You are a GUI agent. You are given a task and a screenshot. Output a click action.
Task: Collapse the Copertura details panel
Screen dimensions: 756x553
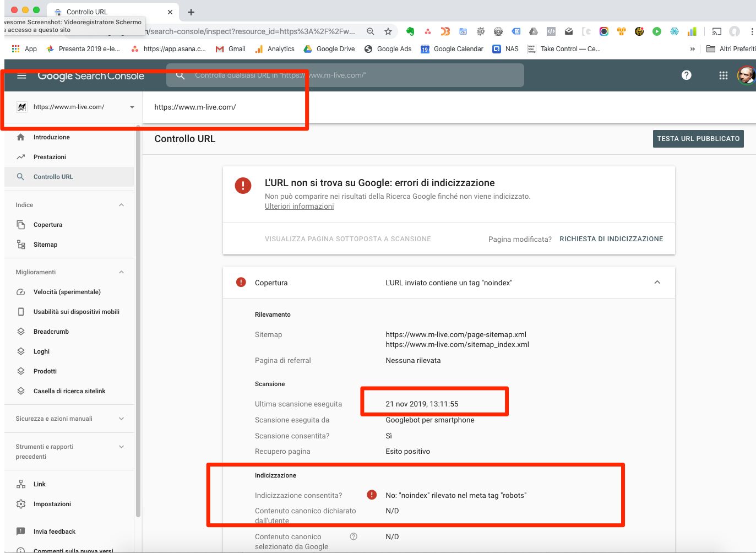tap(657, 282)
